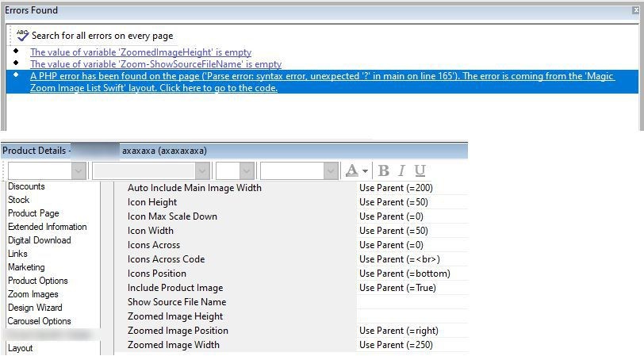The image size is (644, 356).
Task: Click the empty Zoomed Image Height value field
Action: click(411, 316)
